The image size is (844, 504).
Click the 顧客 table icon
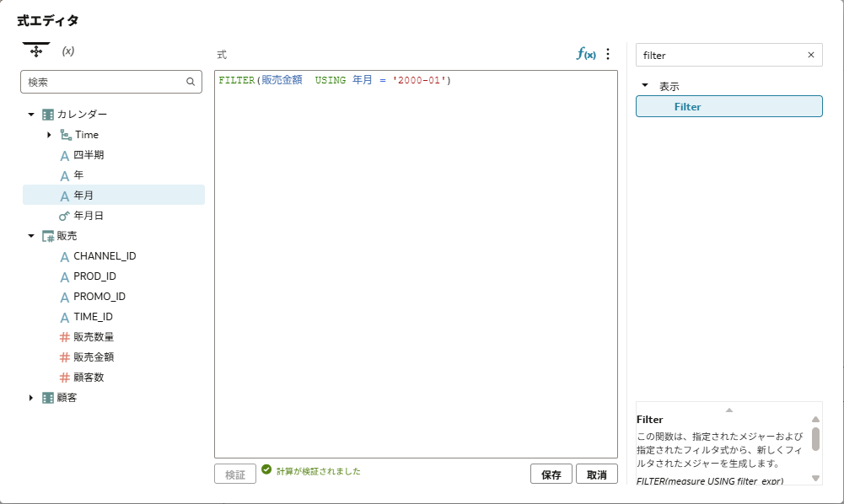pyautogui.click(x=48, y=398)
